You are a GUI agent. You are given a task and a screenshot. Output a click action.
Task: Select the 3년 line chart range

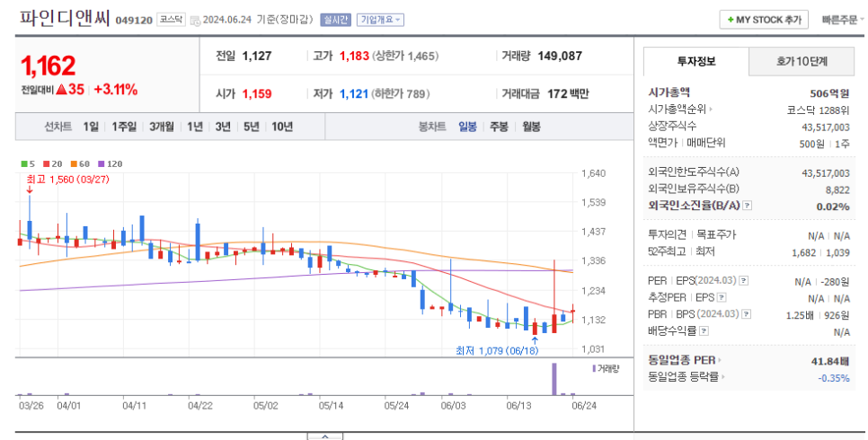223,127
